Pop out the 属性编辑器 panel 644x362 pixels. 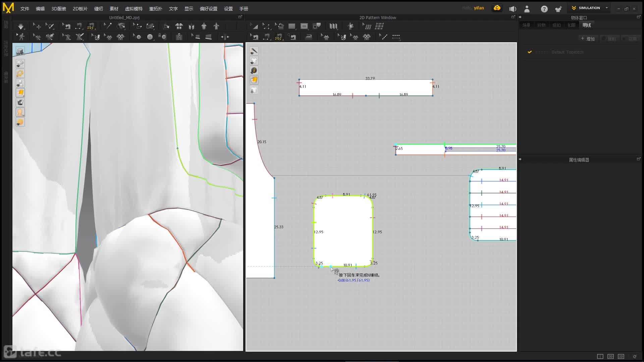[639, 159]
